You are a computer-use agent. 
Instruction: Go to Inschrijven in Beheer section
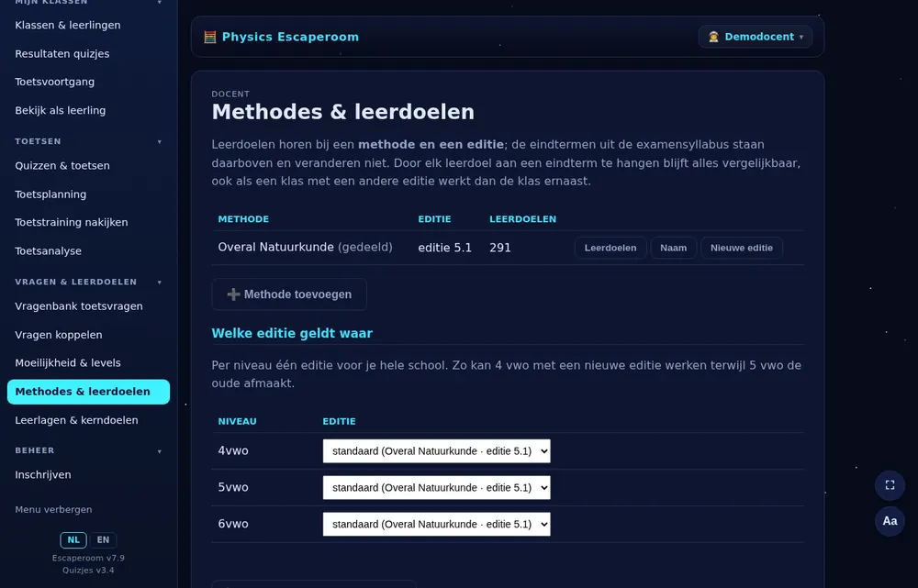43,474
